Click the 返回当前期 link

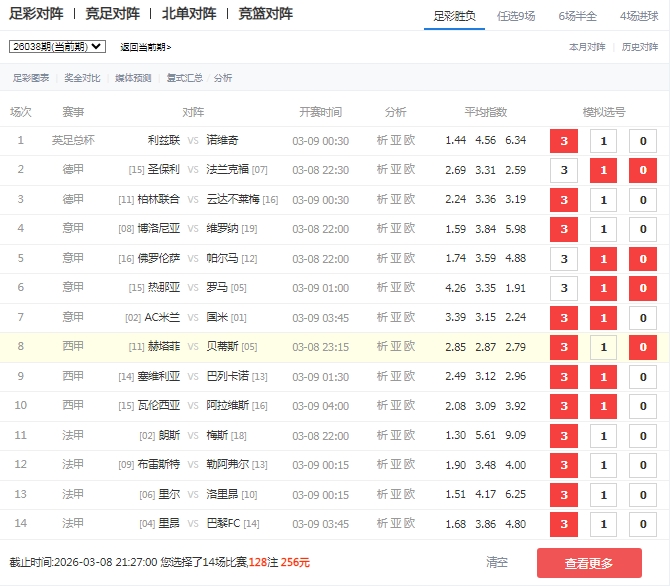click(145, 47)
